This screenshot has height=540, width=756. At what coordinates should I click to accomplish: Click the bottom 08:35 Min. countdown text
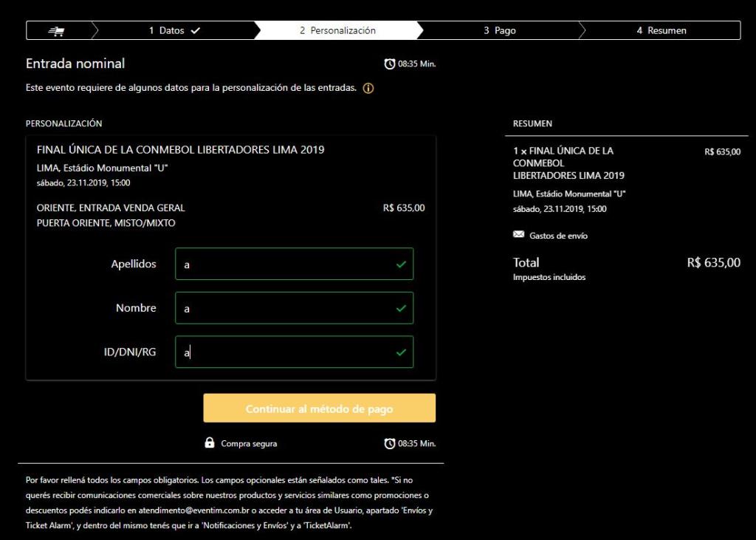click(416, 443)
